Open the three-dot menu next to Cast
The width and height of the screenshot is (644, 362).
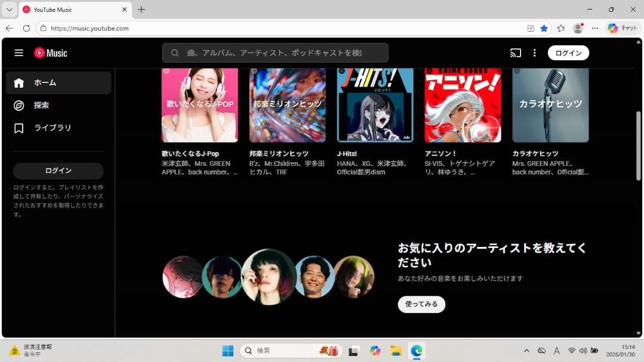pyautogui.click(x=534, y=52)
